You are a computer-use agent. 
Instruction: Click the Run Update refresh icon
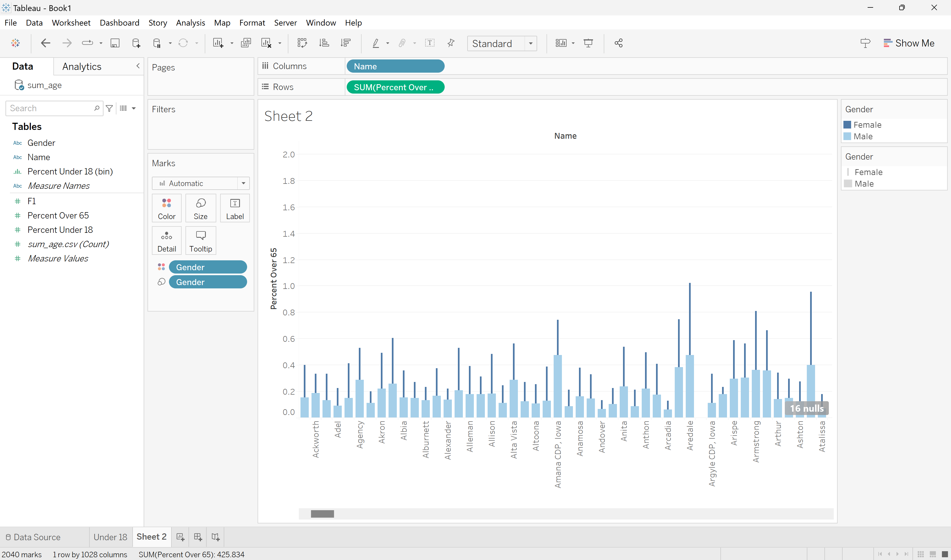point(184,43)
